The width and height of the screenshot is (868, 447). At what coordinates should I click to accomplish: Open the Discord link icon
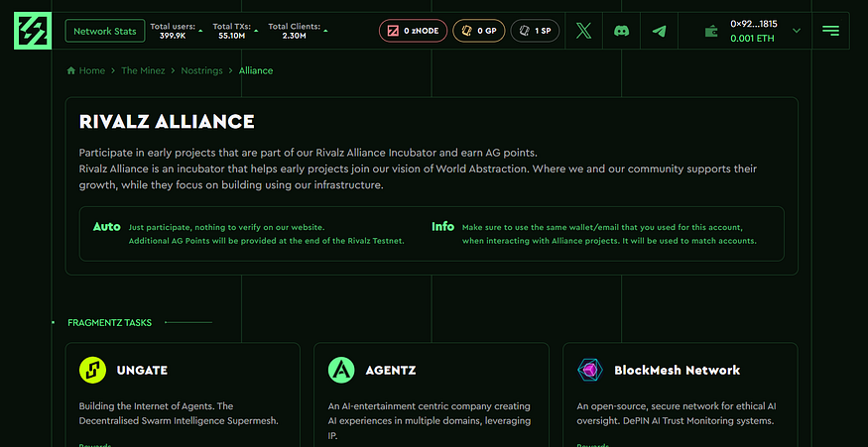[x=622, y=31]
